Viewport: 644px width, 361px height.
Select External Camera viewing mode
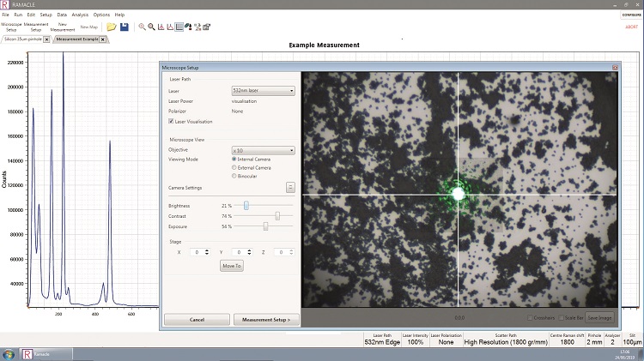click(x=234, y=167)
